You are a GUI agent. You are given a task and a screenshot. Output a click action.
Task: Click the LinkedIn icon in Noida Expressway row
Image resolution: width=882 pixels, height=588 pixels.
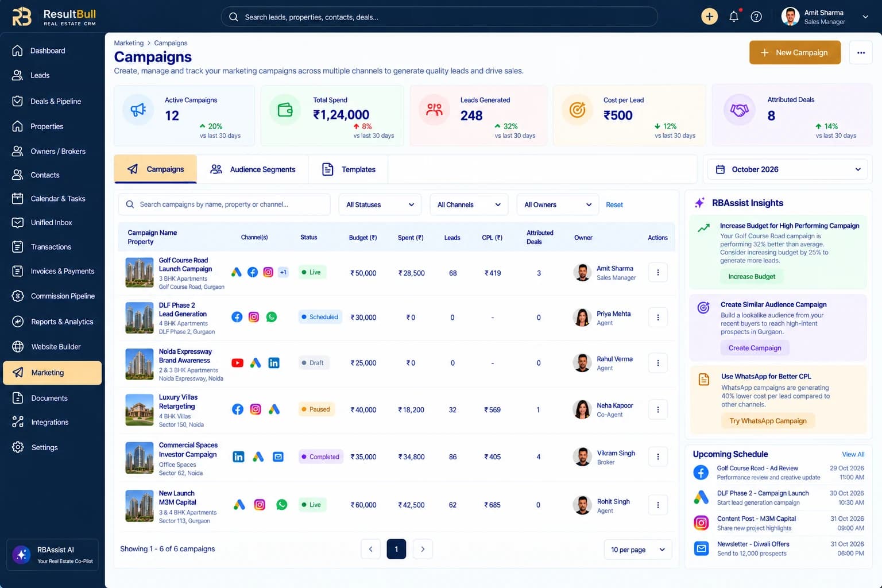(x=274, y=363)
